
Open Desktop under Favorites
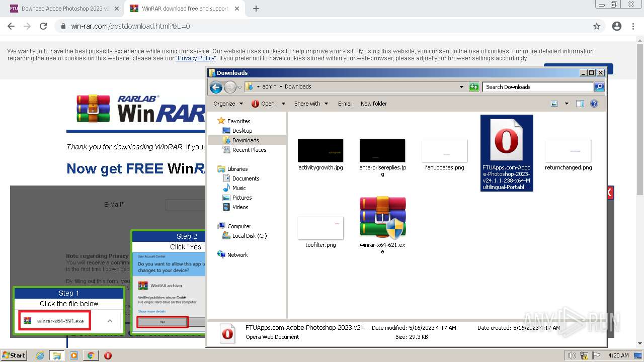pyautogui.click(x=242, y=131)
